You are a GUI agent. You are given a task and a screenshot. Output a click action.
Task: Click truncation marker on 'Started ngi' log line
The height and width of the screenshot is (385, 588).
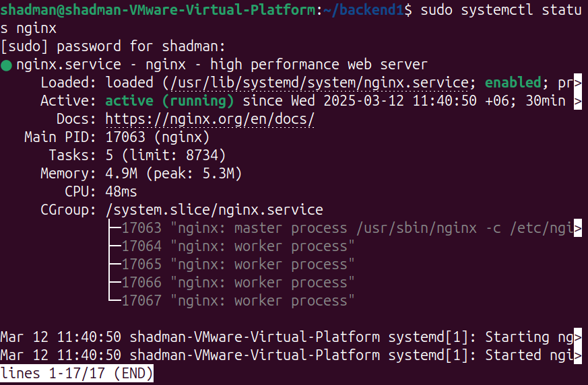[578, 355]
